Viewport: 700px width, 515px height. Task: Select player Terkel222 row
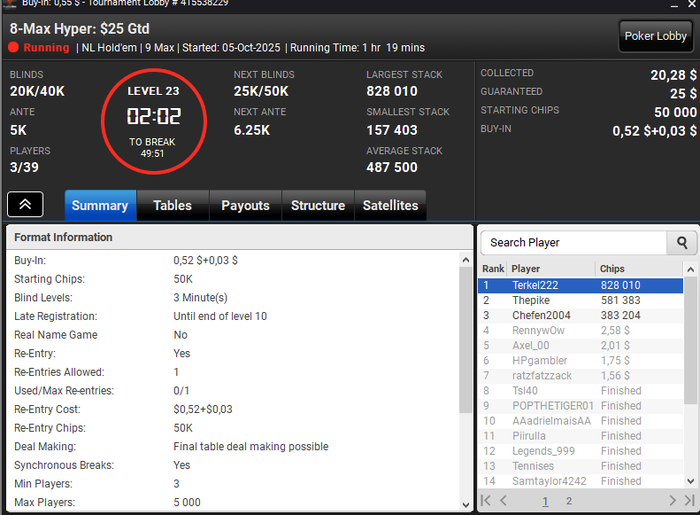point(581,285)
